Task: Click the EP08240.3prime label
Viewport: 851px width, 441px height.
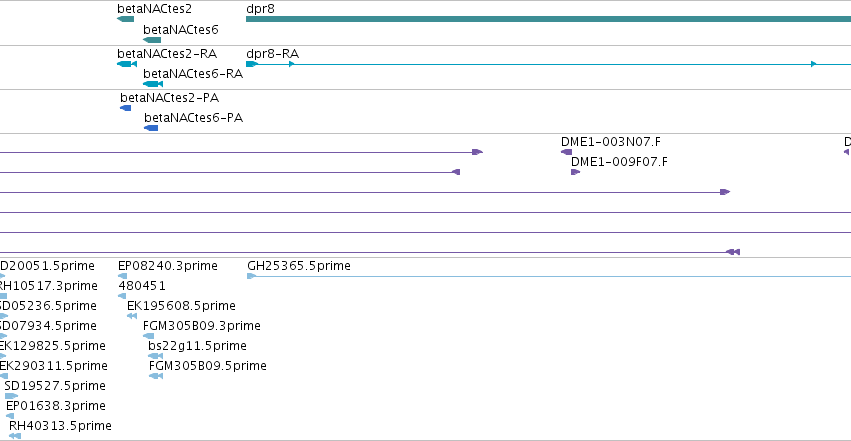Action: coord(168,266)
